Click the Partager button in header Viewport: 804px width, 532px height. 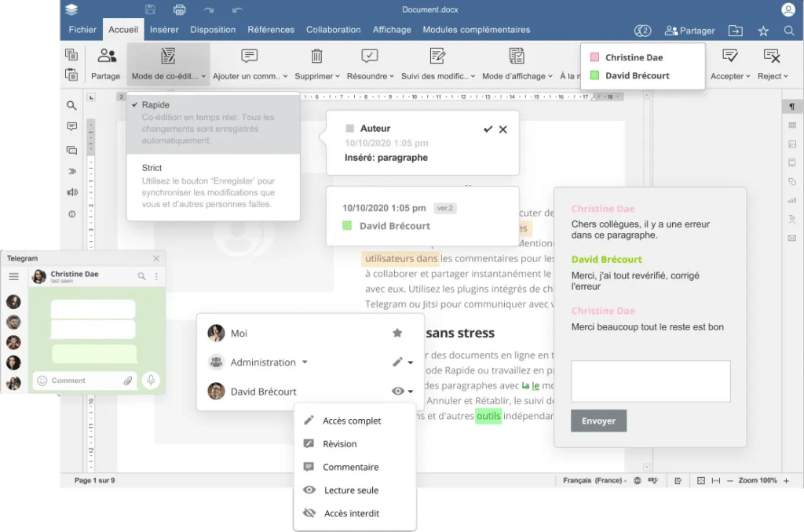tap(689, 31)
